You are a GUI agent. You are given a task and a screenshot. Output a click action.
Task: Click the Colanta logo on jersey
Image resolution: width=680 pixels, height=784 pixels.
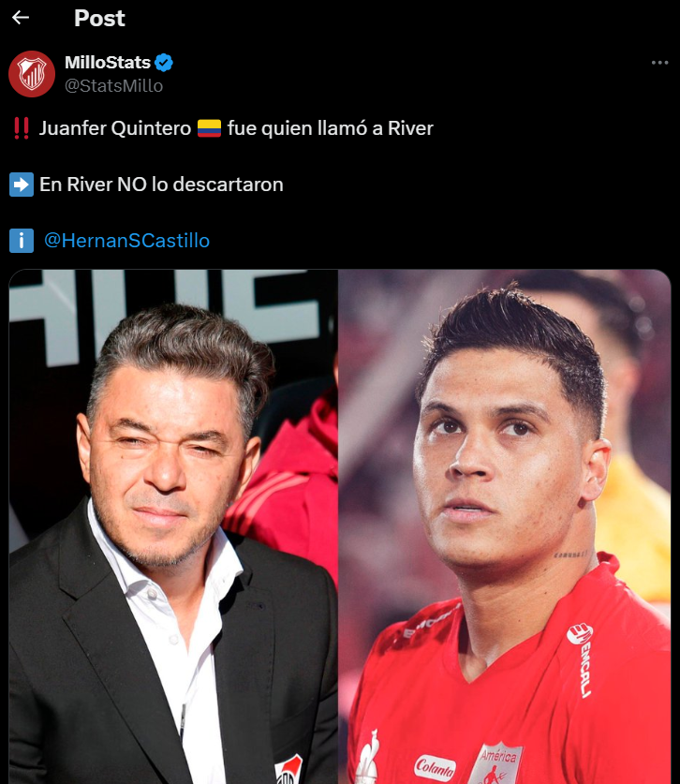[x=435, y=767]
